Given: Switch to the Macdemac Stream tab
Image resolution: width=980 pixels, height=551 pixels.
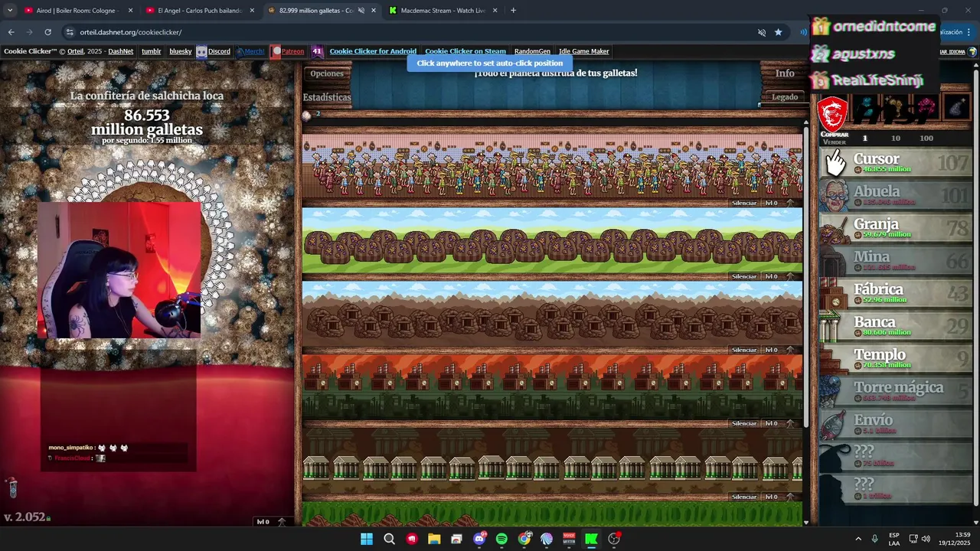Looking at the screenshot, I should (443, 11).
